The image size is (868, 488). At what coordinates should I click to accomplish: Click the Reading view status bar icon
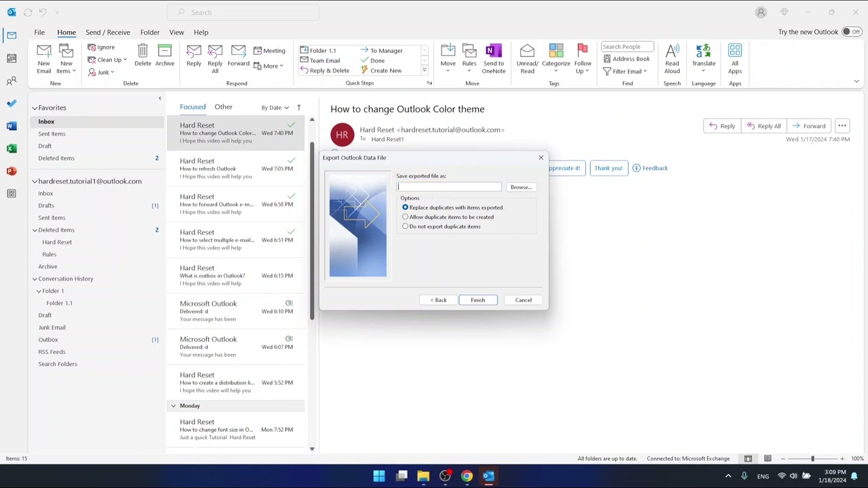pos(768,459)
